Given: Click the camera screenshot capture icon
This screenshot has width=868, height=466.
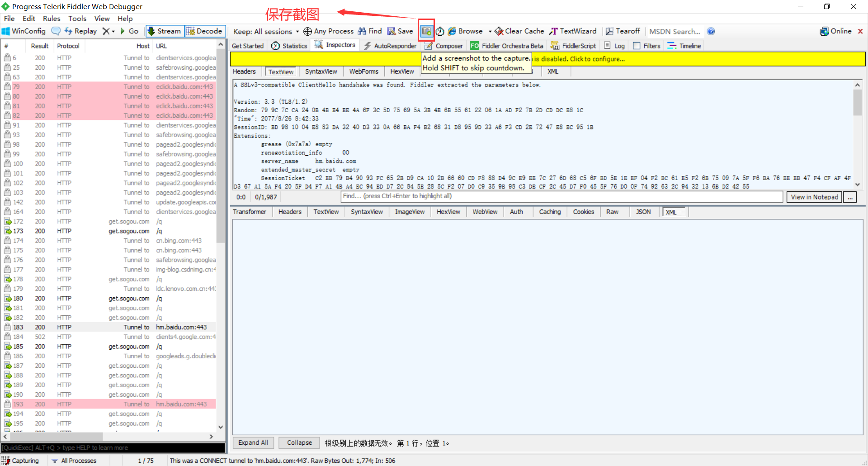Looking at the screenshot, I should [x=426, y=31].
